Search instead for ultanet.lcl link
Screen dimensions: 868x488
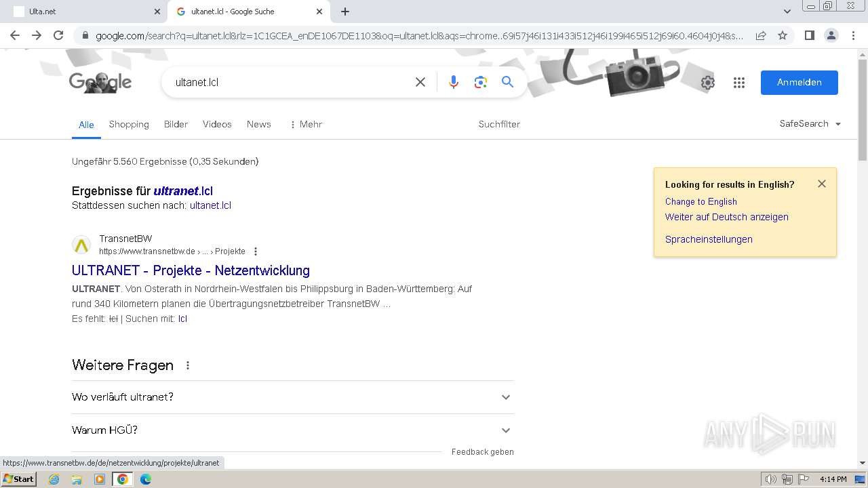(x=210, y=205)
